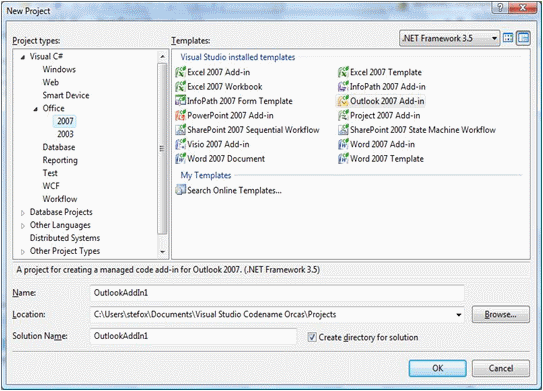Collapse the Visual C# tree node

coord(23,57)
